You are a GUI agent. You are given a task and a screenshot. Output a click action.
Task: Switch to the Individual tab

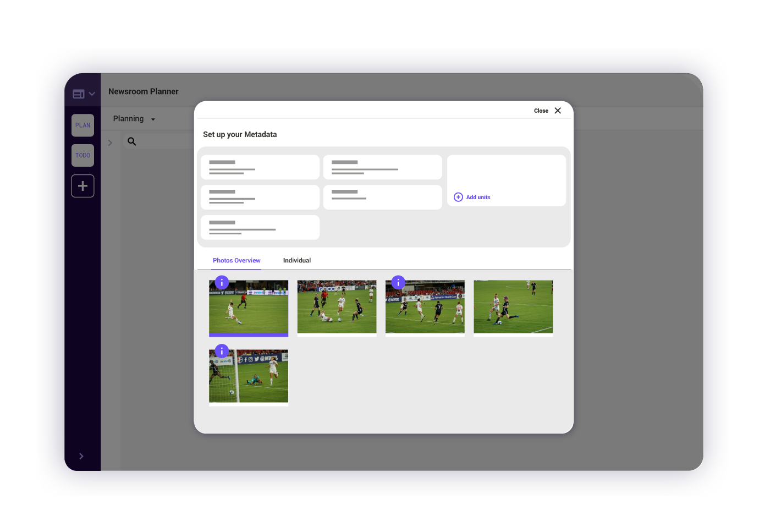[x=297, y=261]
